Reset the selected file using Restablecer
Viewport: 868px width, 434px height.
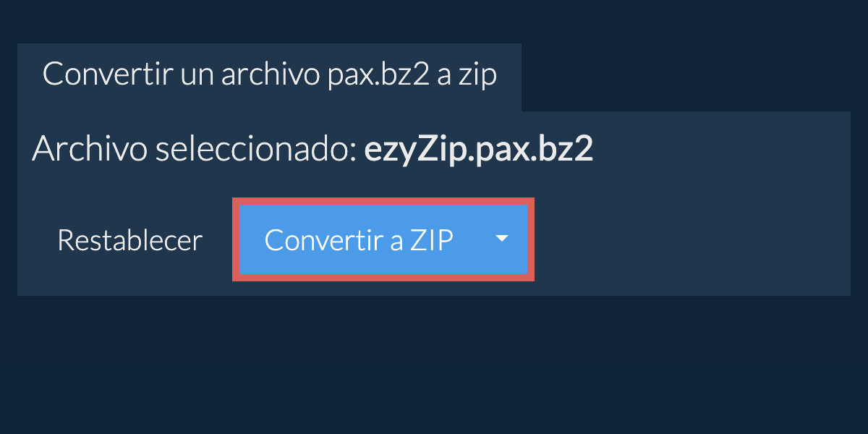click(x=129, y=240)
